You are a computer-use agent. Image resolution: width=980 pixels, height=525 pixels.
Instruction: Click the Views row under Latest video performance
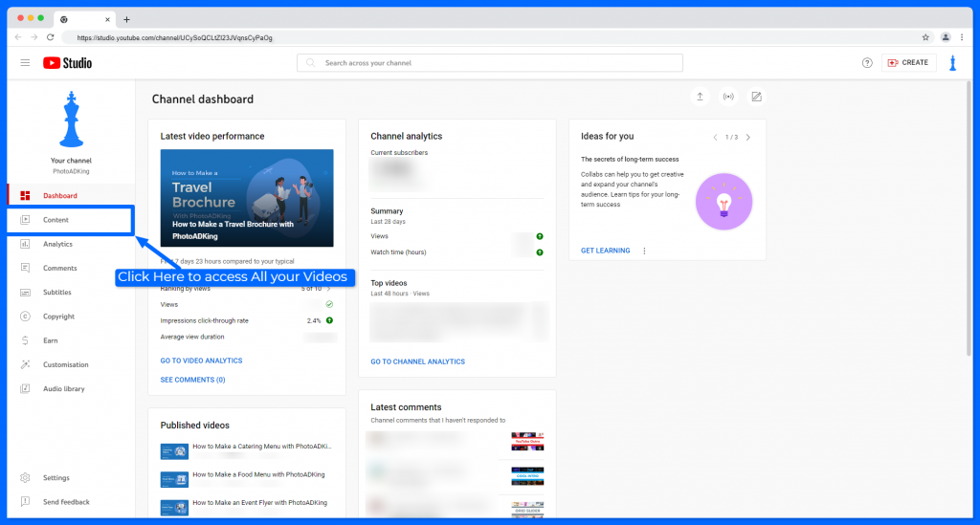pyautogui.click(x=247, y=305)
